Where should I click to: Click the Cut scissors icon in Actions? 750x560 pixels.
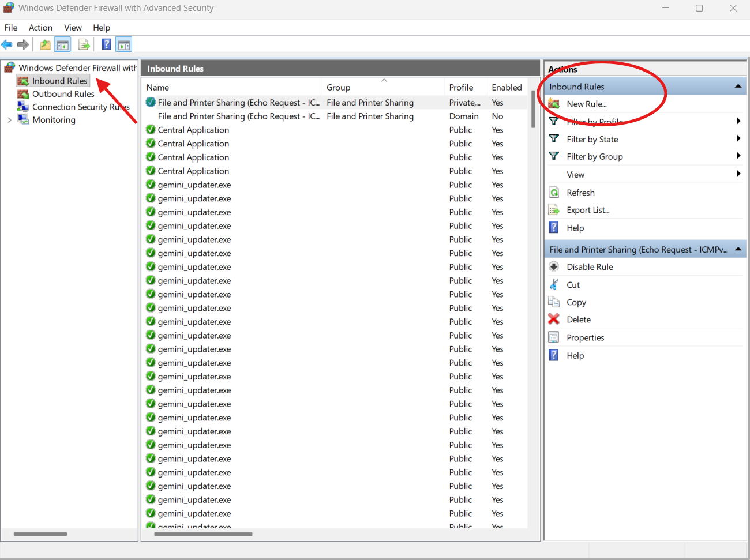pos(554,285)
